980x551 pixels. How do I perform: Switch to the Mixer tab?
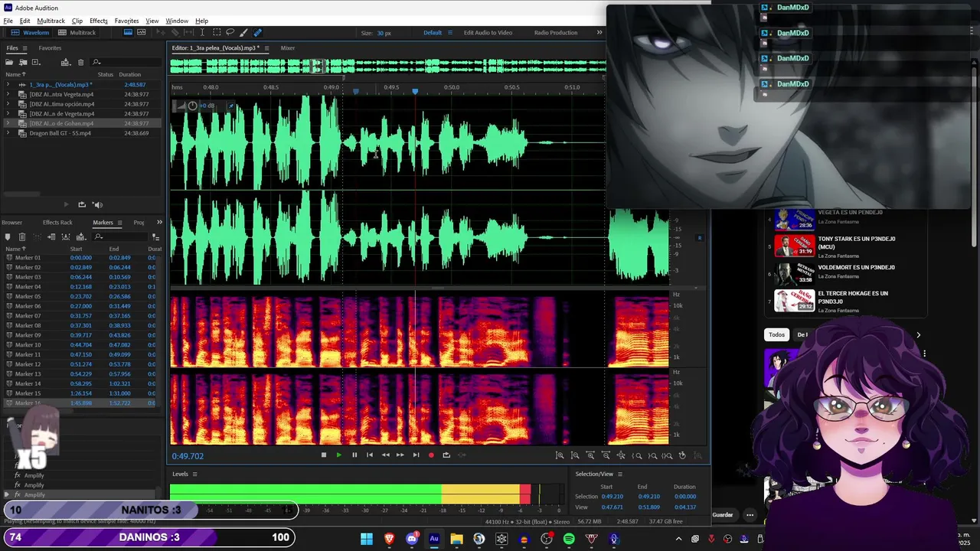[287, 48]
